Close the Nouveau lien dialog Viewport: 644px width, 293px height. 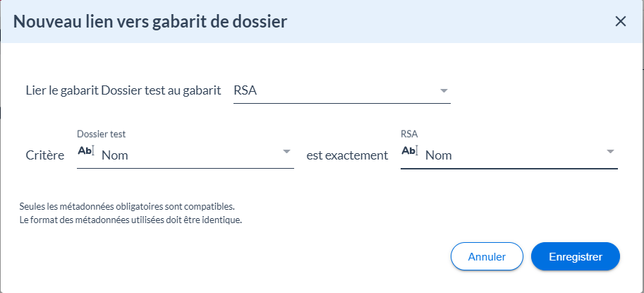click(621, 21)
